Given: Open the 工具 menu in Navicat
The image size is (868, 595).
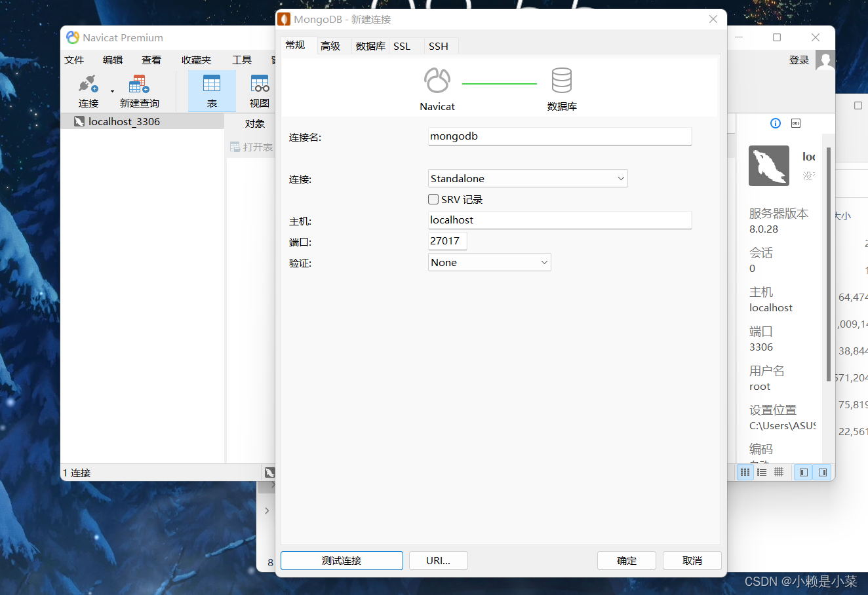Looking at the screenshot, I should (x=242, y=60).
